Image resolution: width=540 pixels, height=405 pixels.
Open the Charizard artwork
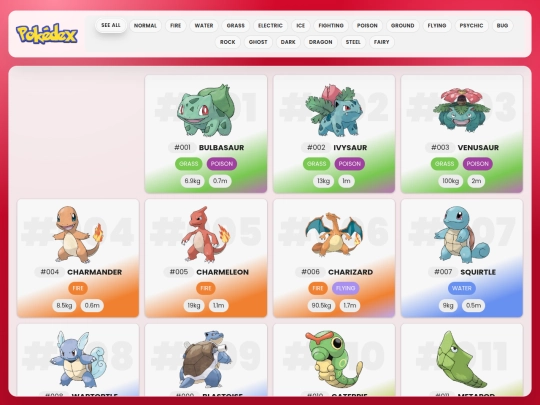(x=334, y=235)
